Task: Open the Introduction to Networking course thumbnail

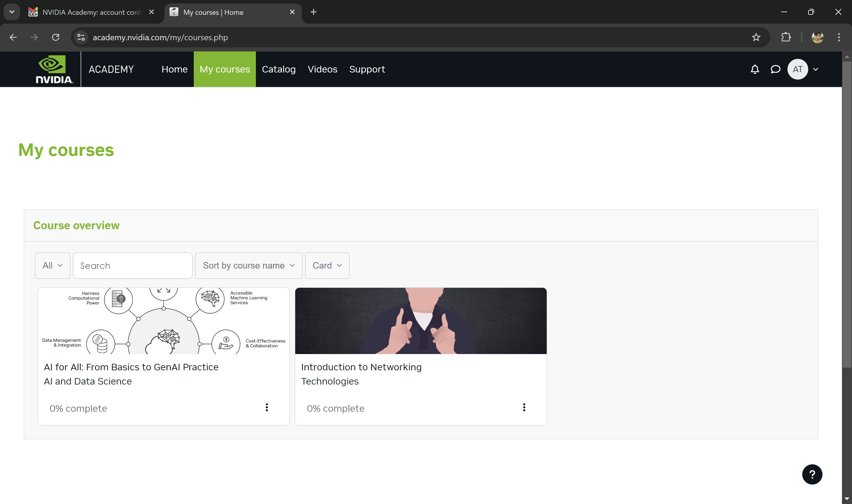Action: [421, 321]
